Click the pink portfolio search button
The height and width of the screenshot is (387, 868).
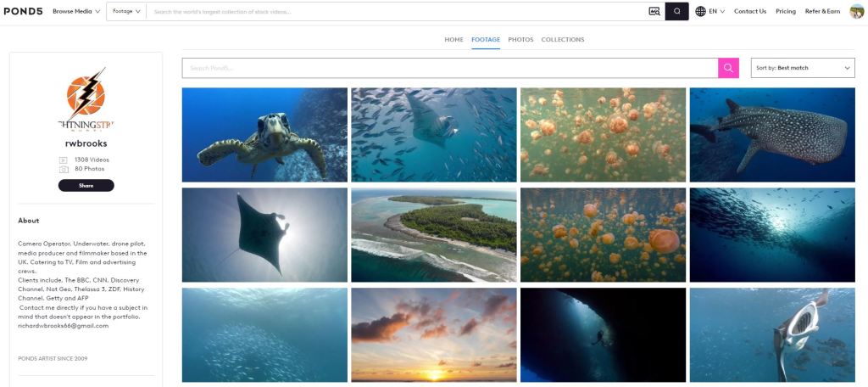coord(728,68)
